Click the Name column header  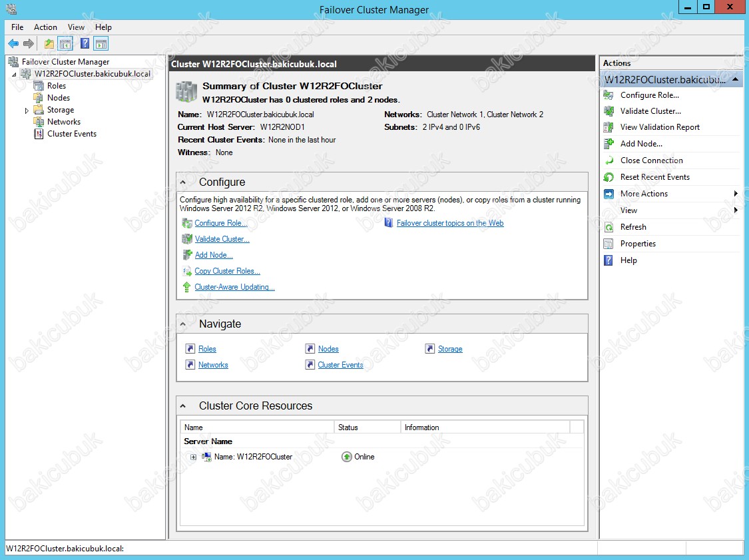[x=257, y=427]
